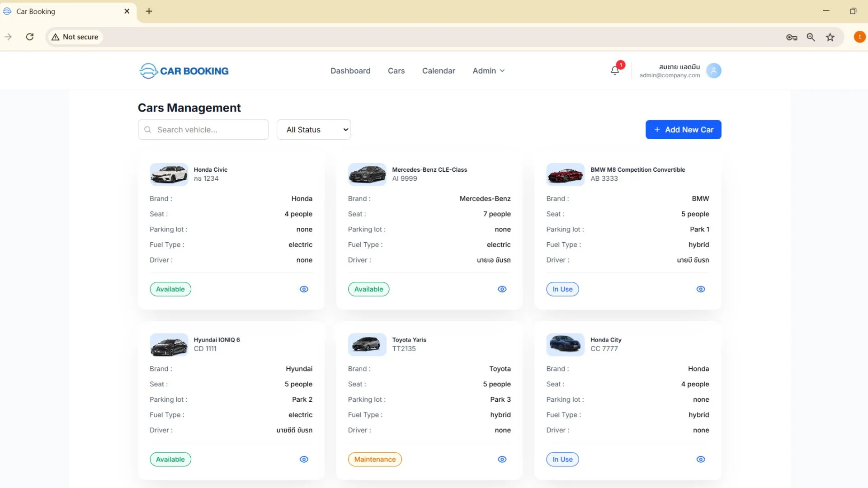868x488 pixels.
Task: Open the All Status dropdown
Action: pyautogui.click(x=314, y=130)
